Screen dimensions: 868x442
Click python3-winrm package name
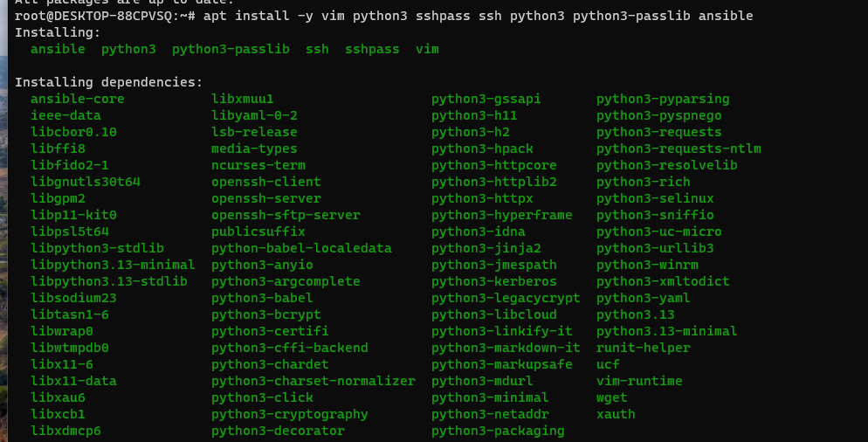coord(647,266)
